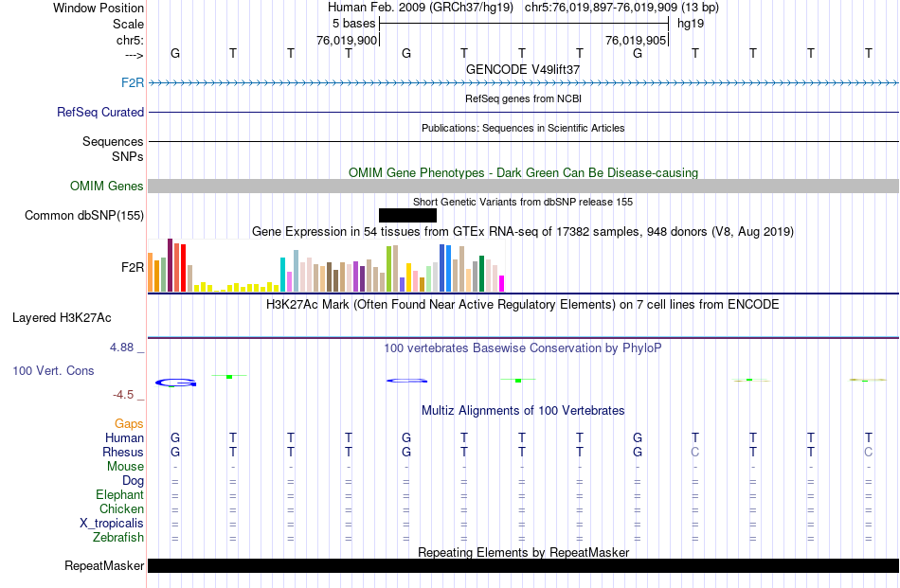The height and width of the screenshot is (588, 900).
Task: Click the gray OMIM Genes bar
Action: 524,186
